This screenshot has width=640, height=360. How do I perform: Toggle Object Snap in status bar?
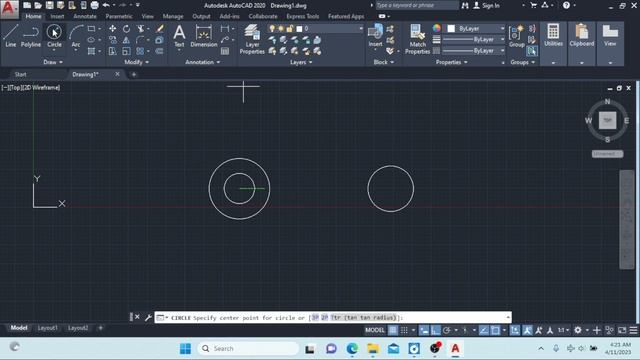click(x=496, y=330)
